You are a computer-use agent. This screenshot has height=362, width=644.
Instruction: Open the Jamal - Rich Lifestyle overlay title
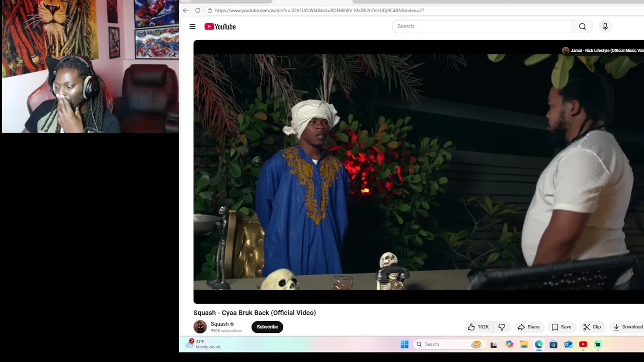click(x=606, y=50)
